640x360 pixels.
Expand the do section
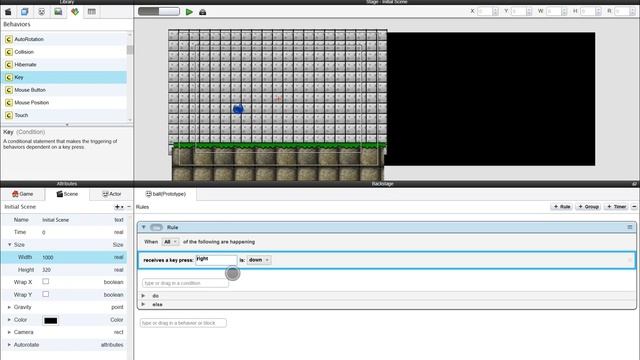tap(143, 296)
